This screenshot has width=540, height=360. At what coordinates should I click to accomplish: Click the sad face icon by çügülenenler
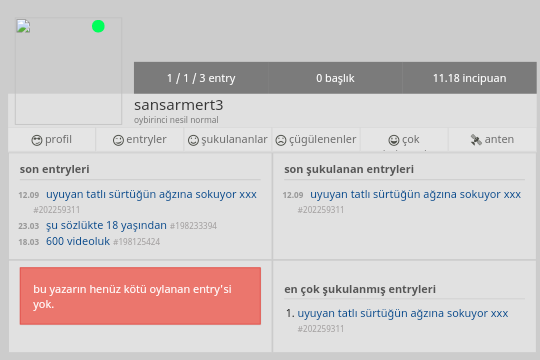pos(281,140)
